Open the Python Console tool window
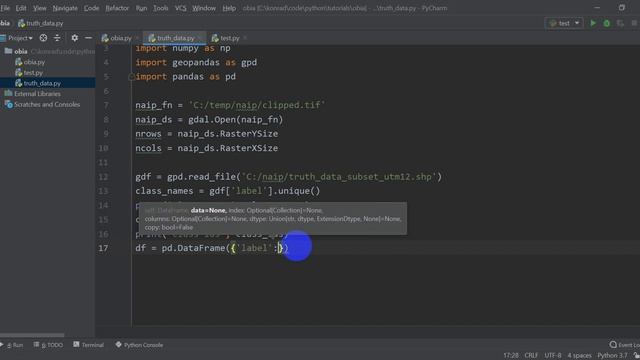The width and height of the screenshot is (640, 360). pos(139,345)
